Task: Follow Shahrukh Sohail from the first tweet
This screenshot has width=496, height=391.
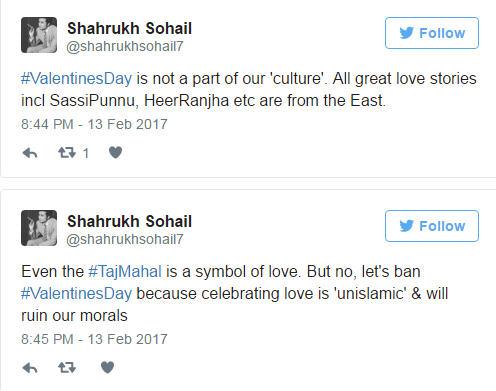Action: pos(432,33)
